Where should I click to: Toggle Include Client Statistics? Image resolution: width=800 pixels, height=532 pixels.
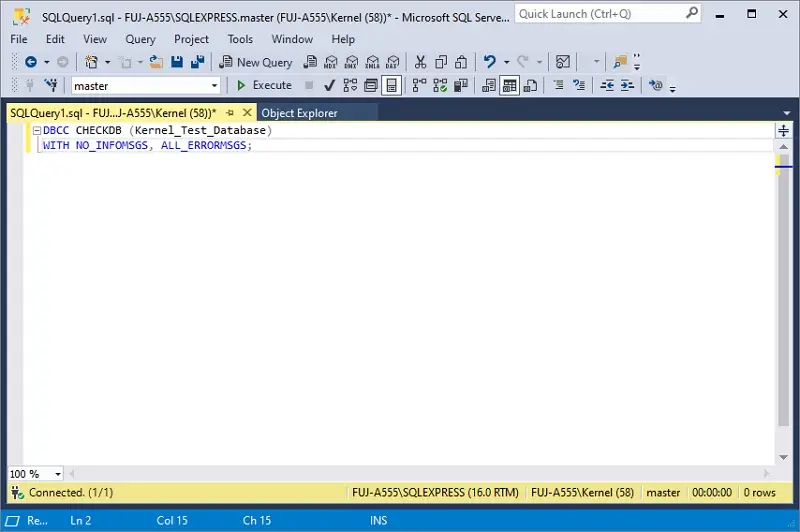pos(461,85)
